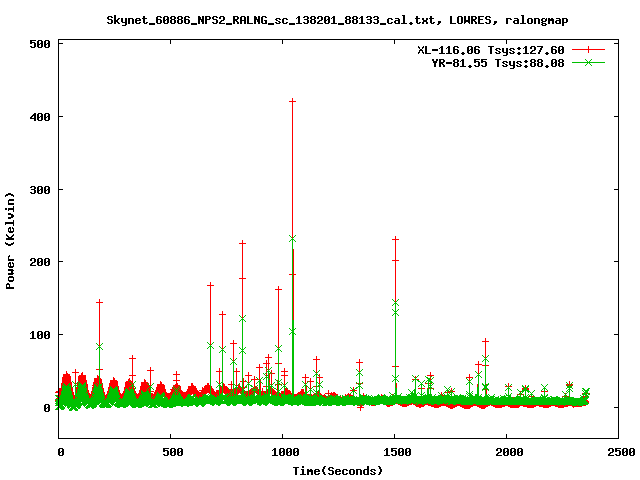640x480 pixels.
Task: Click the 100 y-axis tick label
Action: [40, 335]
